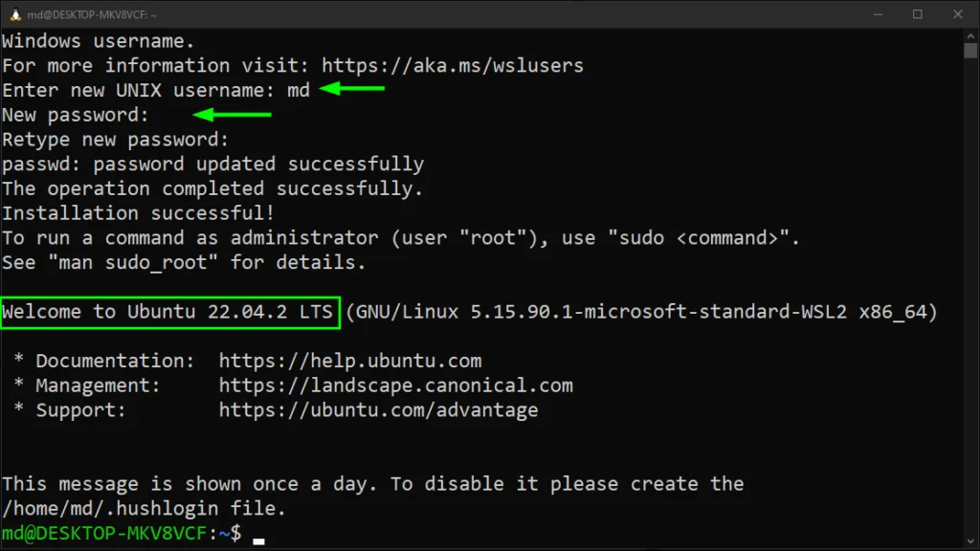Image resolution: width=980 pixels, height=551 pixels.
Task: Click the green arrow beside New password
Action: click(x=233, y=116)
